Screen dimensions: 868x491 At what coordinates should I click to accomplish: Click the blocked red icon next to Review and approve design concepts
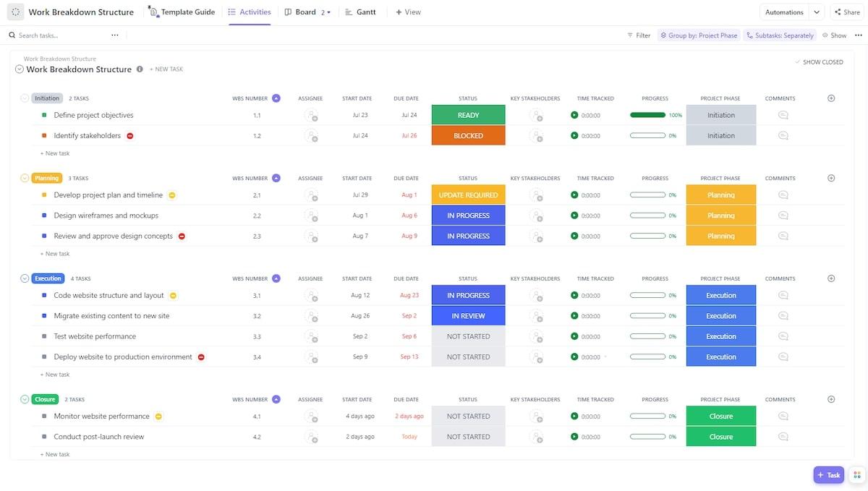point(182,236)
